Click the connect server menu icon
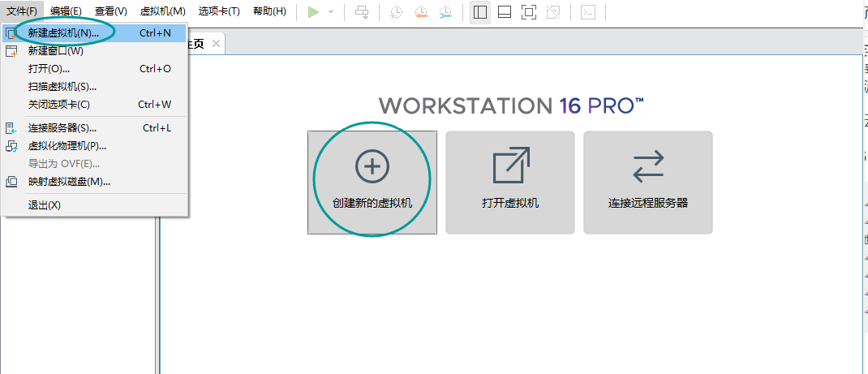Viewport: 868px width, 374px height. pos(11,128)
